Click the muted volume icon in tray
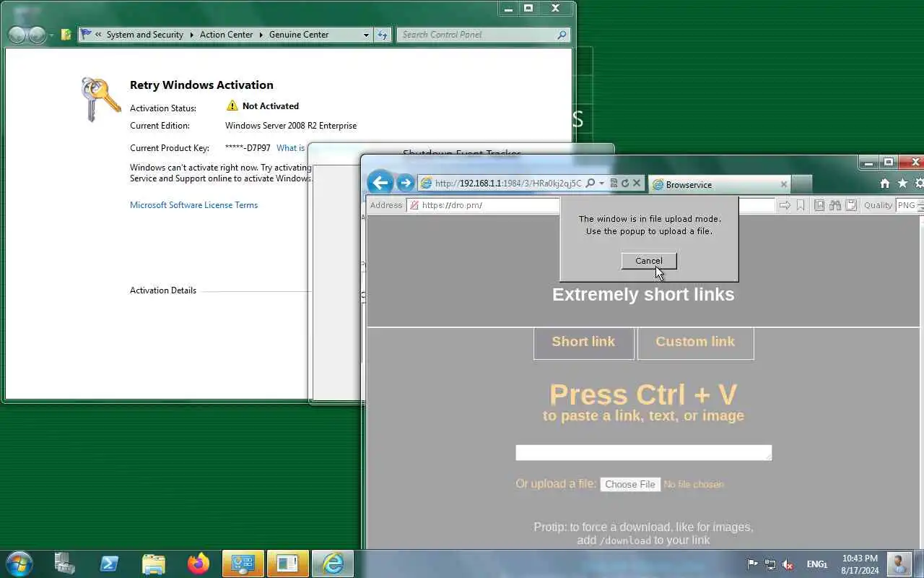This screenshot has height=578, width=924. [x=788, y=564]
